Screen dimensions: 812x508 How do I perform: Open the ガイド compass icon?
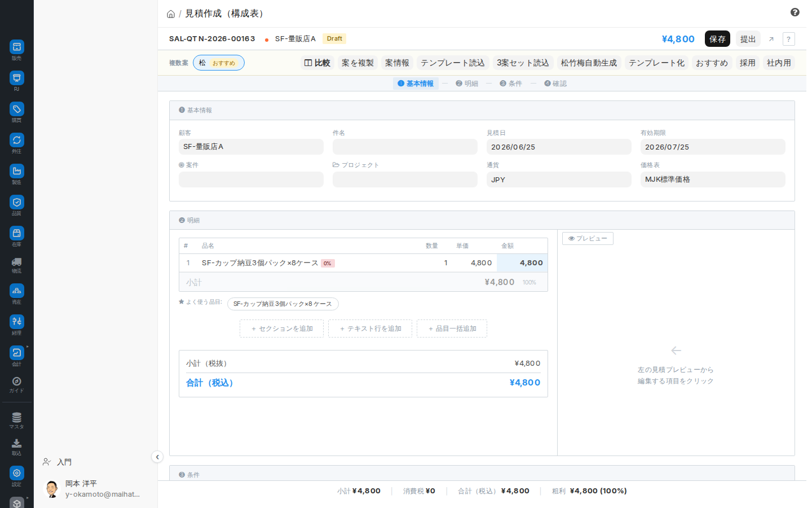[17, 382]
